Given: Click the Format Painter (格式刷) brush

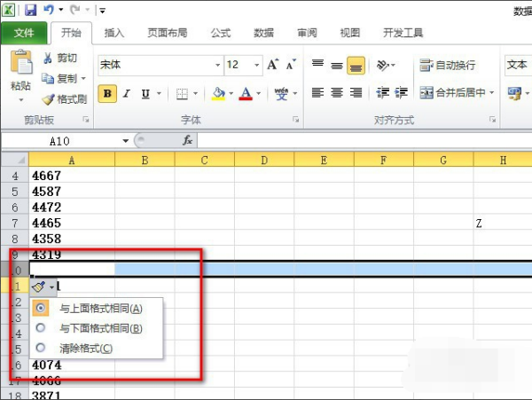Looking at the screenshot, I should [48, 98].
